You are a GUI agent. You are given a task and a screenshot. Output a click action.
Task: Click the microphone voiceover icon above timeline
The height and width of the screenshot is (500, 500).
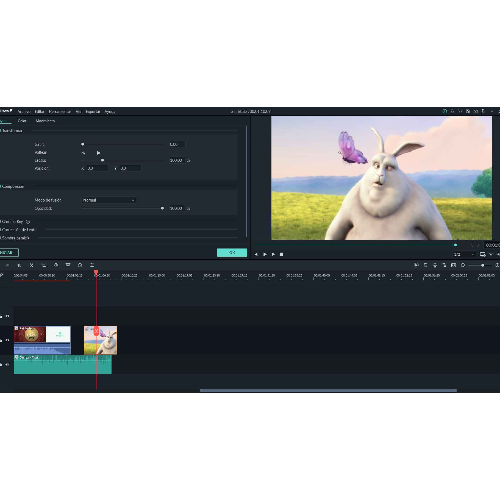435,265
